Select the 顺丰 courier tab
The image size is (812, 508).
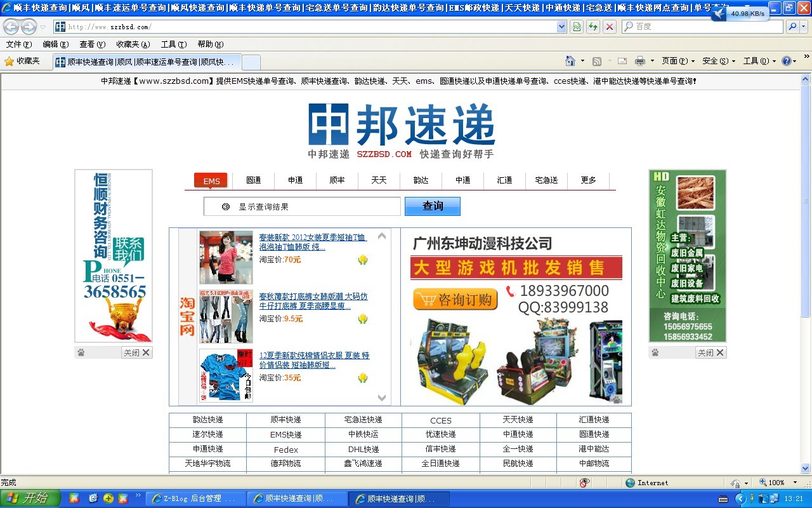tap(337, 180)
